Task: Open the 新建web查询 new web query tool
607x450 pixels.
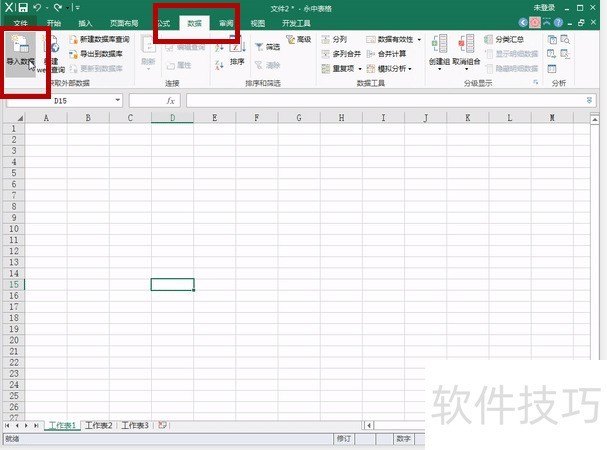Action: 52,54
